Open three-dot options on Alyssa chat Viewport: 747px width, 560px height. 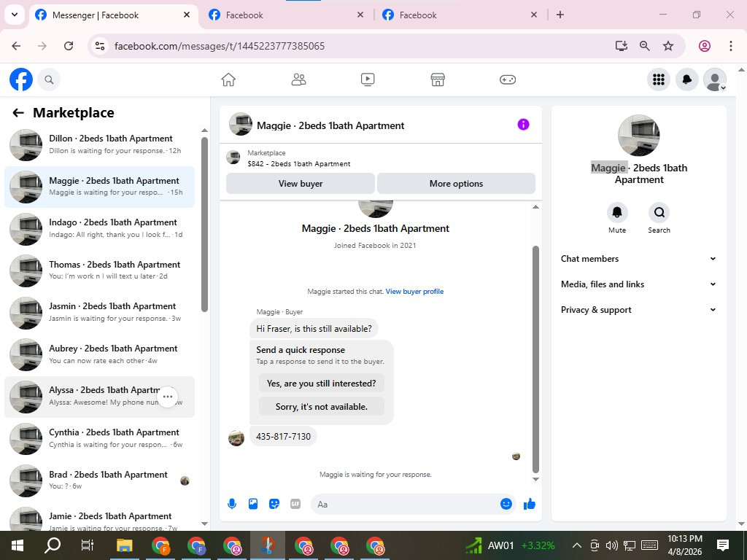coord(167,397)
